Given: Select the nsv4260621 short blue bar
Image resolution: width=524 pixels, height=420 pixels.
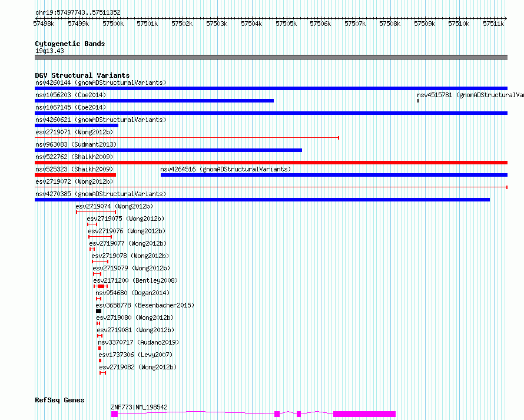Looking at the screenshot, I should tap(77, 125).
